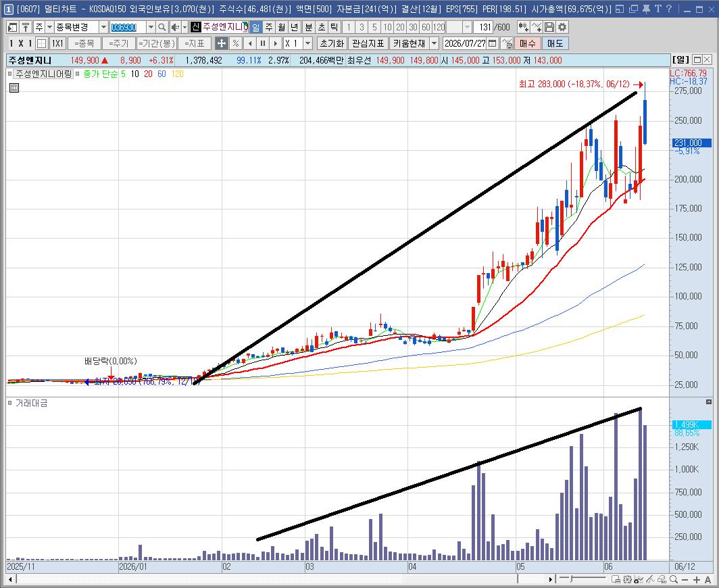Click the bottom bar eraser delete icon

(661, 579)
